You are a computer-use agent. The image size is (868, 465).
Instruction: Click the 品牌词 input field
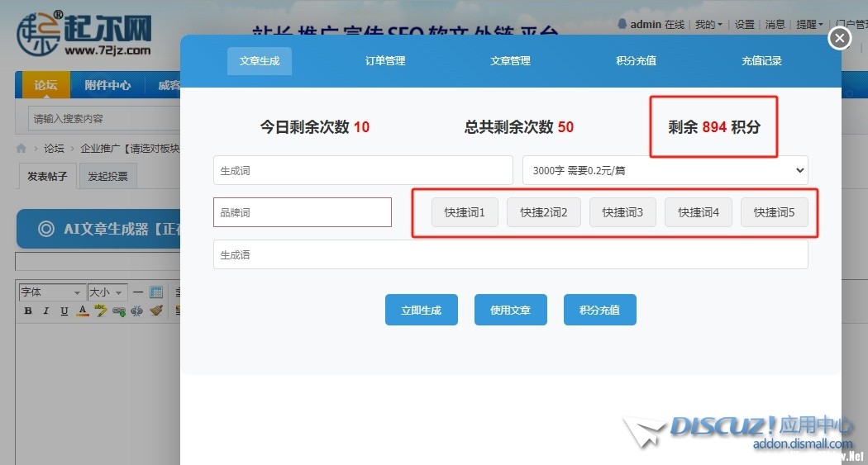[302, 212]
